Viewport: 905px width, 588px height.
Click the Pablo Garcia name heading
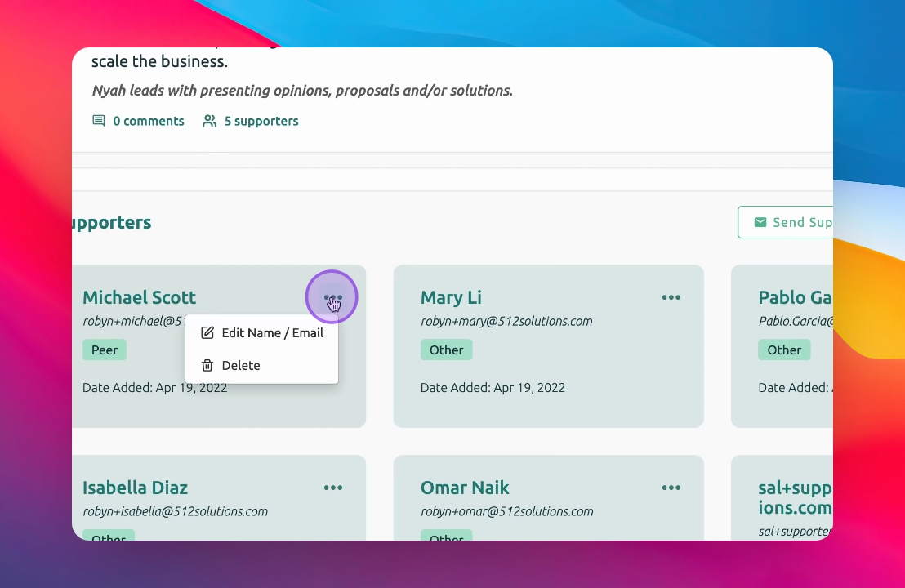click(796, 297)
